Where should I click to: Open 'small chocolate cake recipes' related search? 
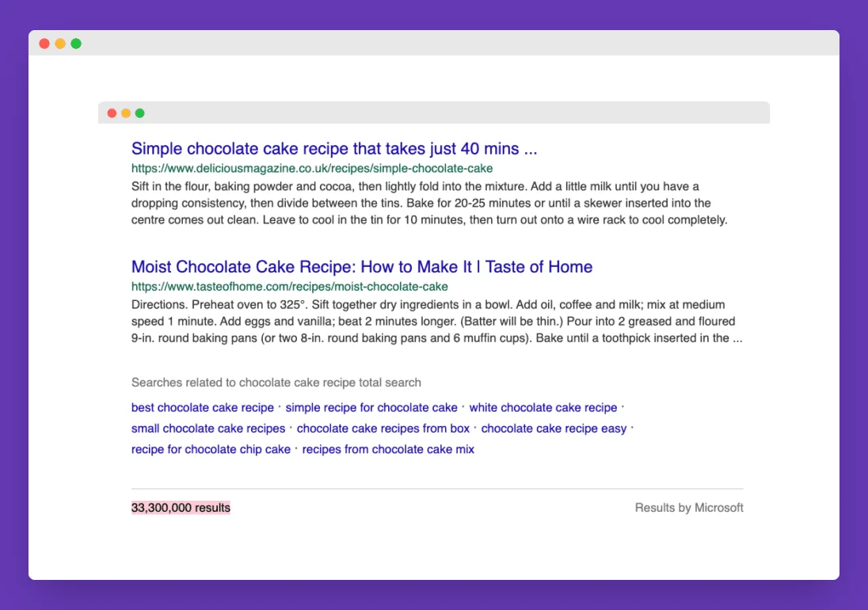pyautogui.click(x=208, y=429)
